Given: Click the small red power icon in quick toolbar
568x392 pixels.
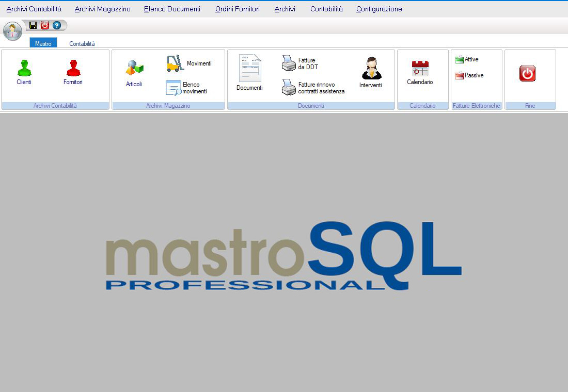Looking at the screenshot, I should (x=44, y=25).
